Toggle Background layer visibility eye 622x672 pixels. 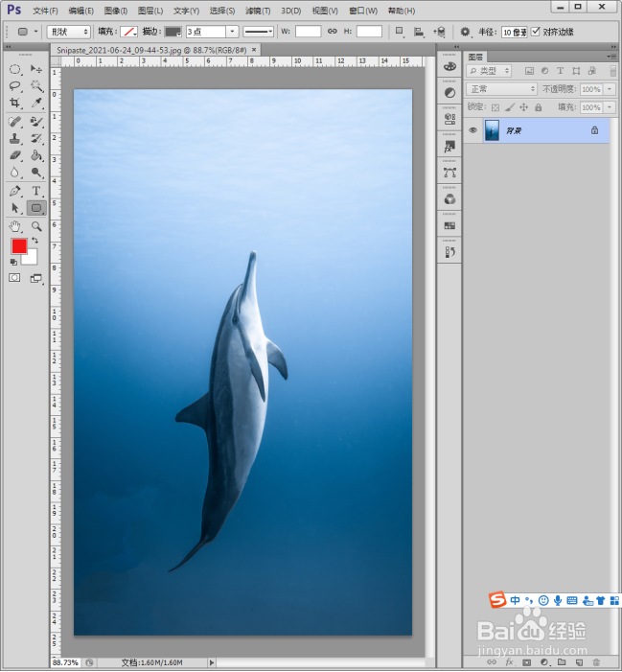pyautogui.click(x=472, y=130)
